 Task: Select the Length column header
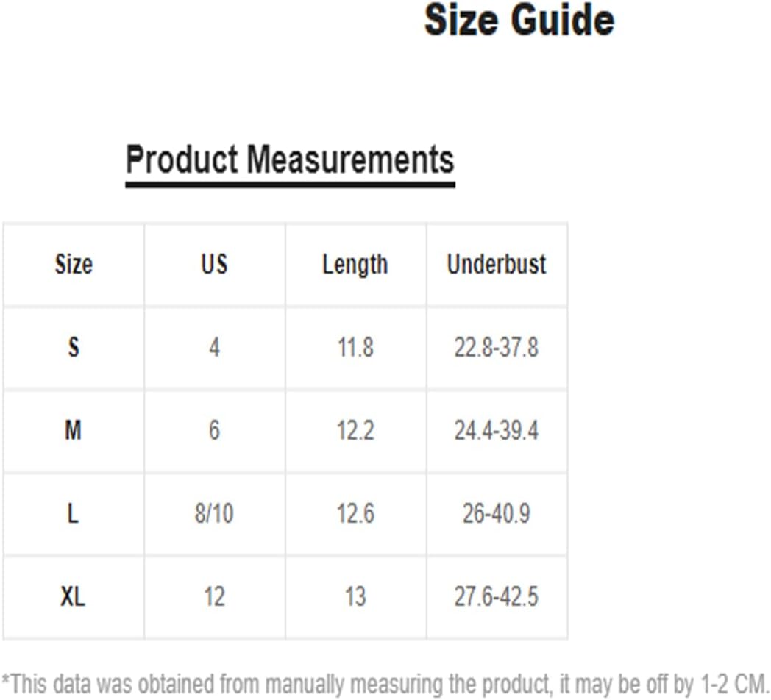pyautogui.click(x=355, y=265)
